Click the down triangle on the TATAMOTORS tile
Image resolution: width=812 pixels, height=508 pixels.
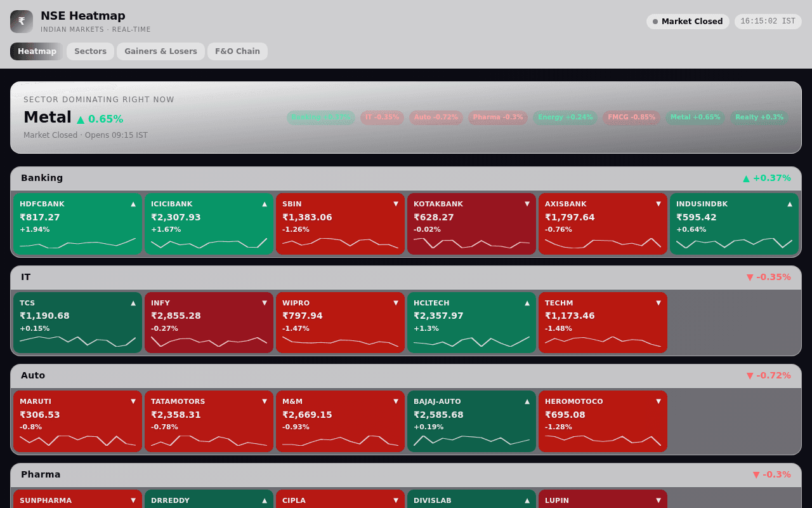265,401
